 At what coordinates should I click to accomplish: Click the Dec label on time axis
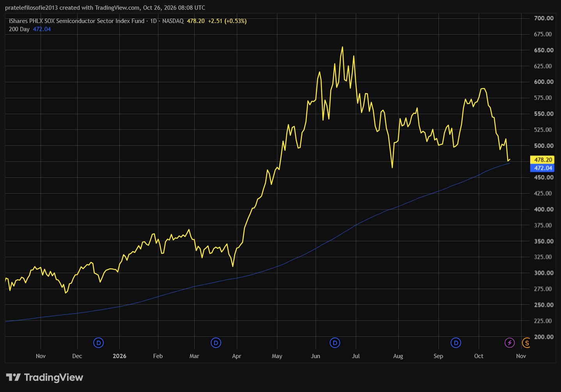[x=77, y=356]
